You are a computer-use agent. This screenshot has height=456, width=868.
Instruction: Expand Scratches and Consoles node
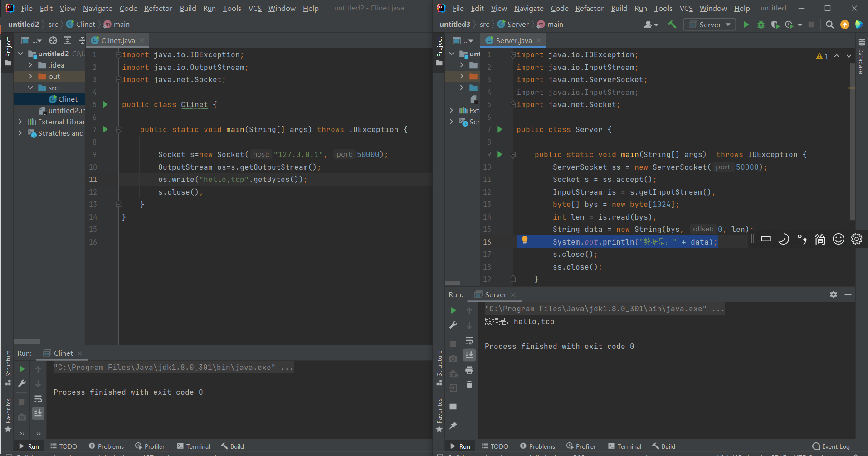[20, 133]
